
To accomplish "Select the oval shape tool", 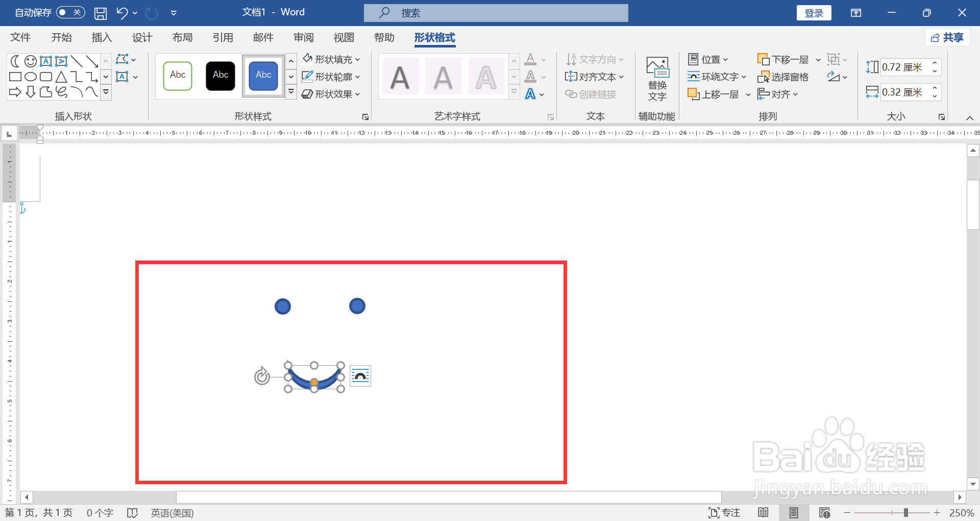I will [x=30, y=77].
